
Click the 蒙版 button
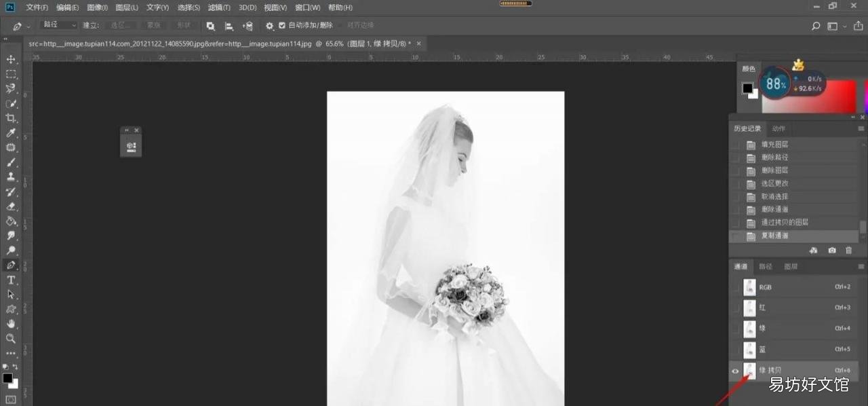[x=154, y=25]
